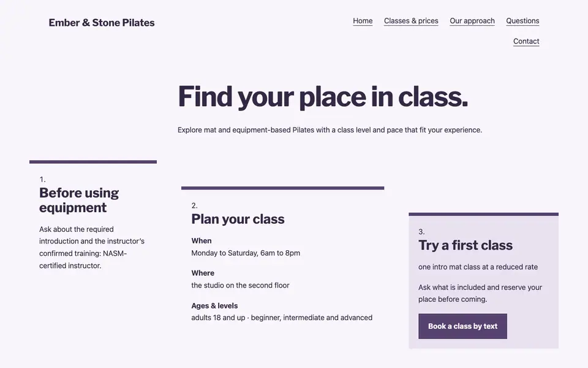Go to Classes & prices page
This screenshot has width=588, height=368.
411,21
